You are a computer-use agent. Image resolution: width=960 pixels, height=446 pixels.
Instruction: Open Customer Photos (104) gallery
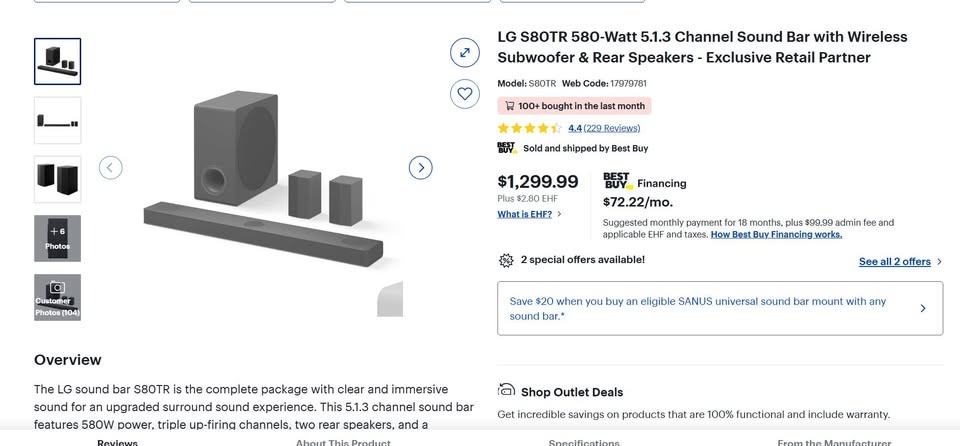pyautogui.click(x=57, y=297)
